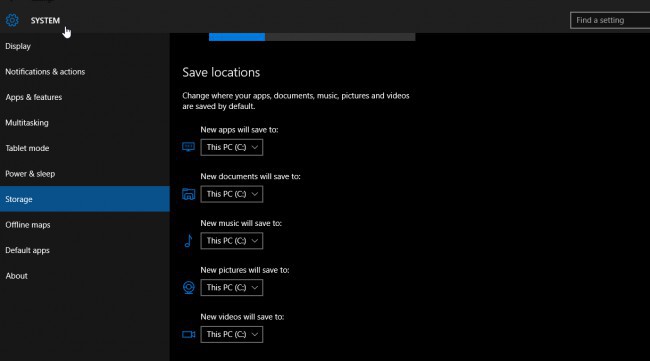The height and width of the screenshot is (361, 650).
Task: Click the documents folder icon
Action: (188, 194)
